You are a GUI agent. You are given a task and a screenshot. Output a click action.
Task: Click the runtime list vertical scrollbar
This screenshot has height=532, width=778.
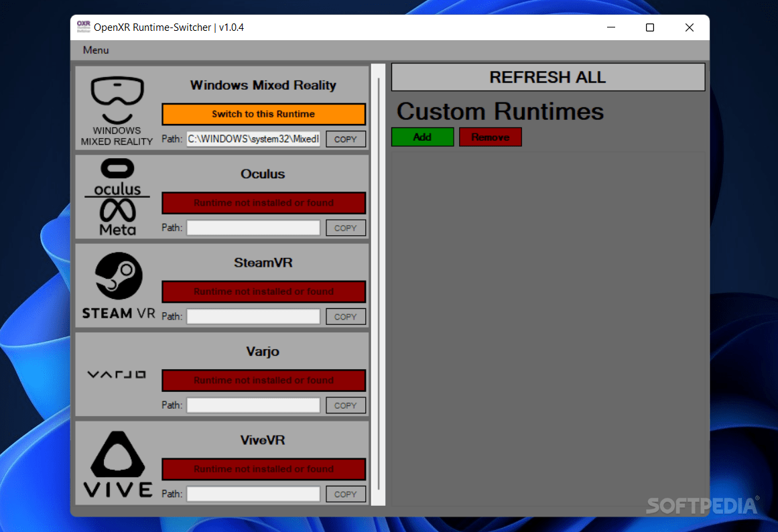click(x=378, y=284)
